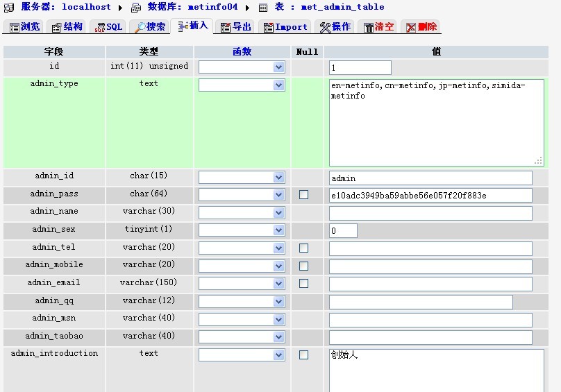Toggle Null checkbox for admin_pass
The width and height of the screenshot is (561, 392).
point(303,194)
